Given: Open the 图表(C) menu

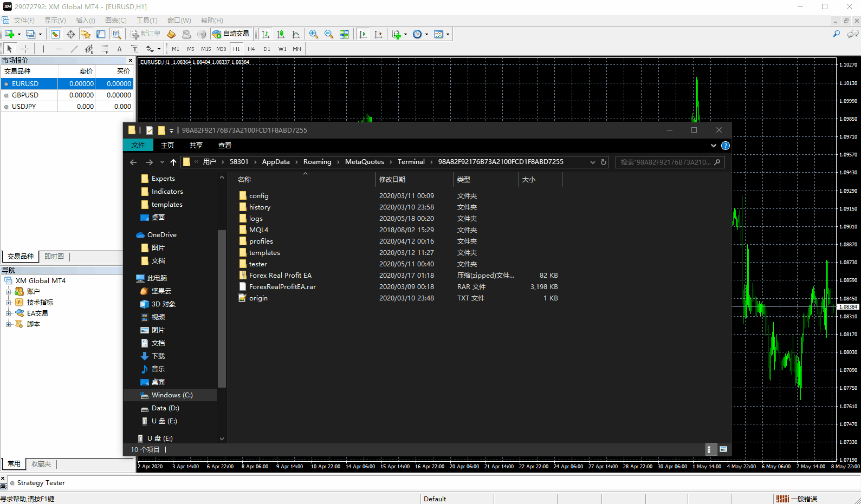Looking at the screenshot, I should pyautogui.click(x=115, y=20).
